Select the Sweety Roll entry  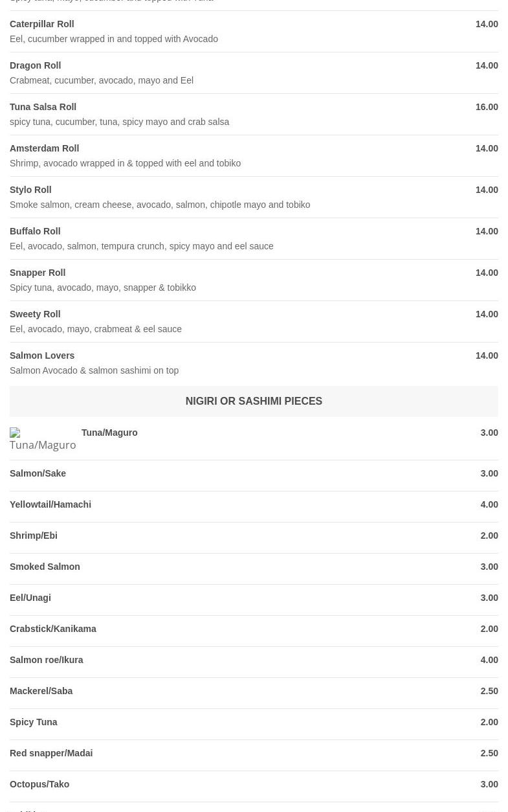(x=35, y=314)
